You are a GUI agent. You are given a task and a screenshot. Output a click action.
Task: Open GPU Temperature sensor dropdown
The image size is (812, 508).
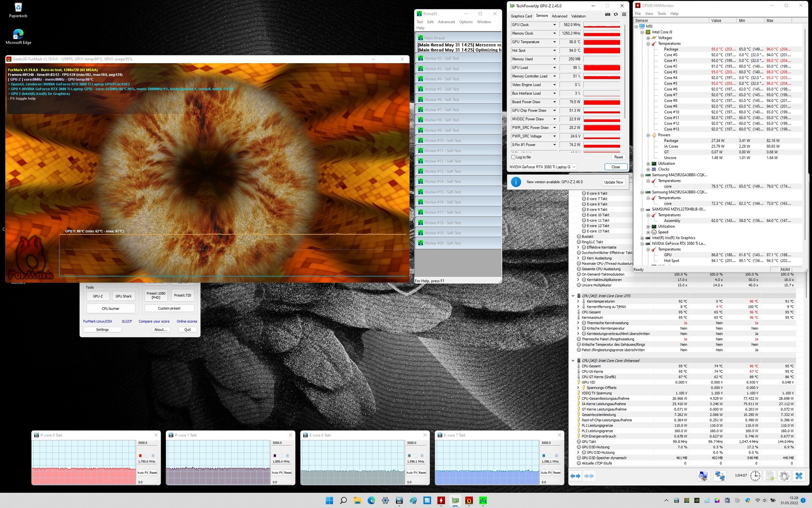point(554,42)
